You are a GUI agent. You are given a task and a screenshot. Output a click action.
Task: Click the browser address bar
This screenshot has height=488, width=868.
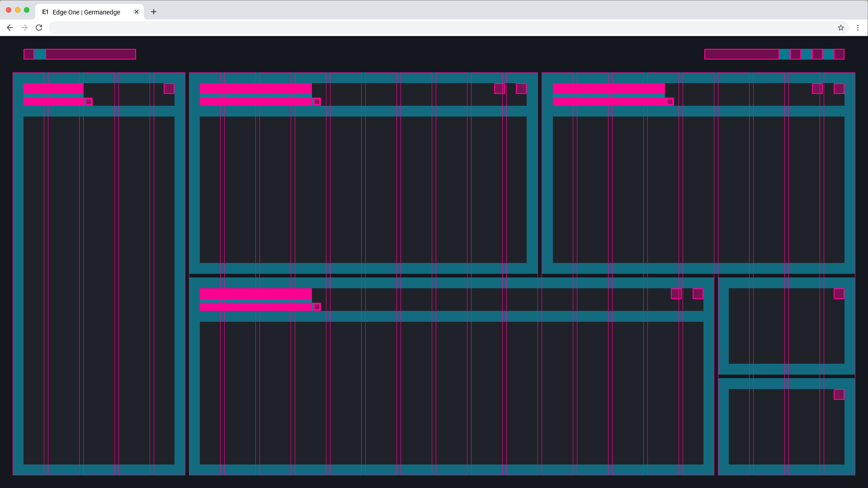434,28
